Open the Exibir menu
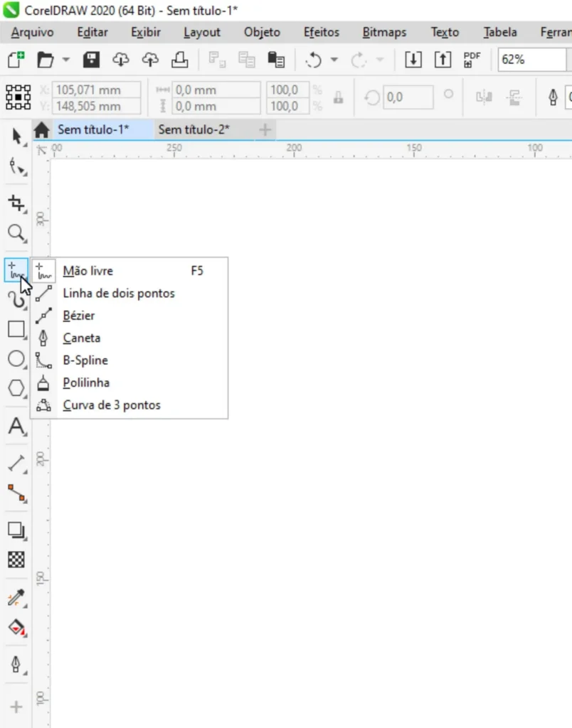The image size is (572, 728). (x=146, y=32)
